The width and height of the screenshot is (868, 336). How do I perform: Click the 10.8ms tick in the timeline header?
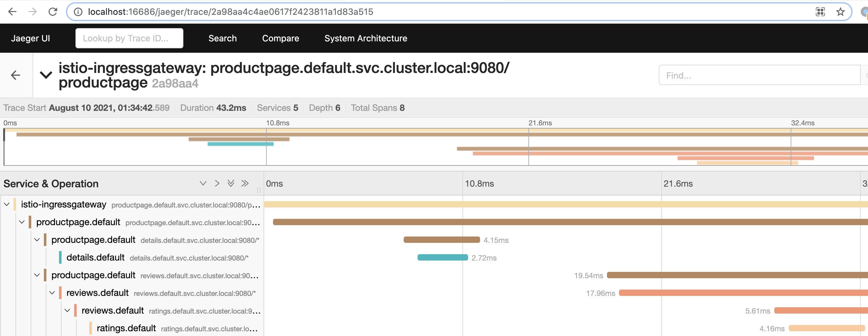479,184
